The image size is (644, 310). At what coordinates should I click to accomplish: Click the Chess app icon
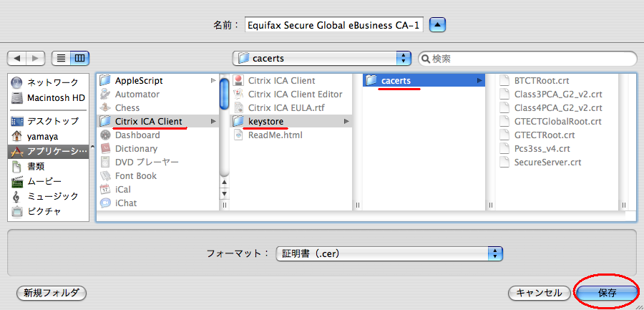106,107
